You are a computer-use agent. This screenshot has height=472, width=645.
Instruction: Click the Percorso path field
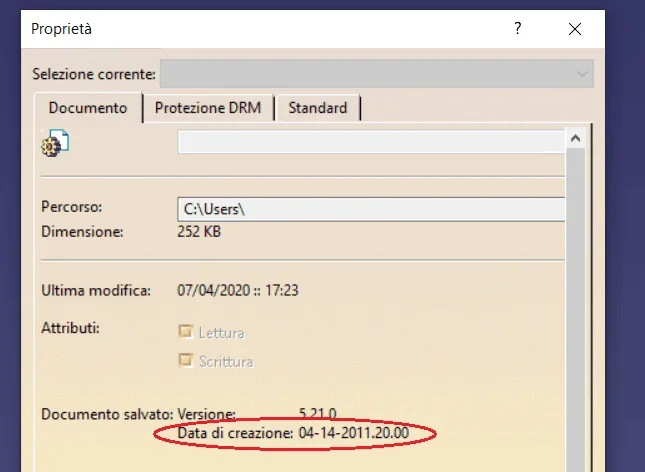tap(370, 209)
